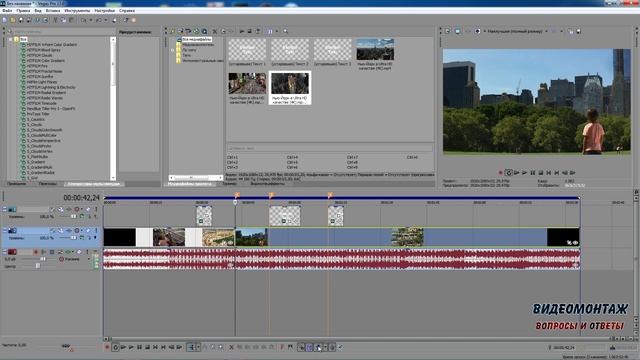Click the Delete X icon in timeline toolbar

pyautogui.click(x=231, y=347)
